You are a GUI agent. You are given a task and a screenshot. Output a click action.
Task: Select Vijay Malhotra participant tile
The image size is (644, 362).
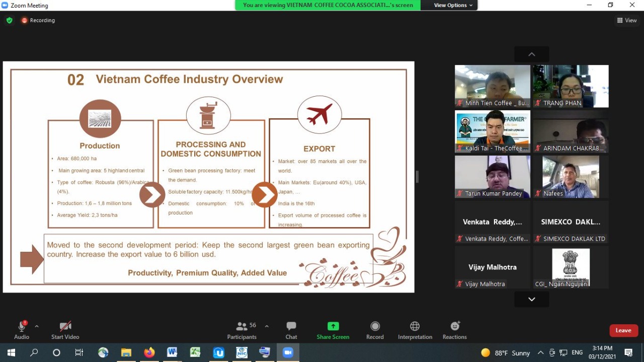coord(493,267)
